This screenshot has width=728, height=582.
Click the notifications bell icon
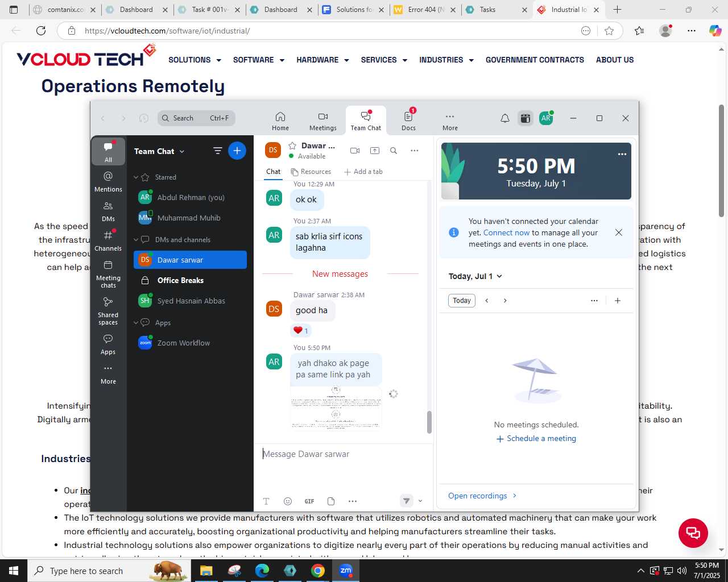click(505, 118)
